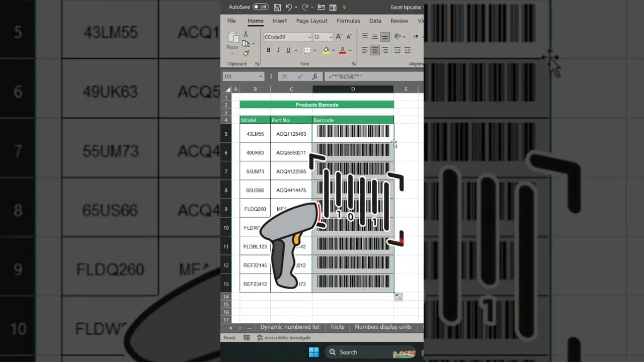
Task: Open Customize Quick Access Toolbar dropdown
Action: click(x=344, y=8)
